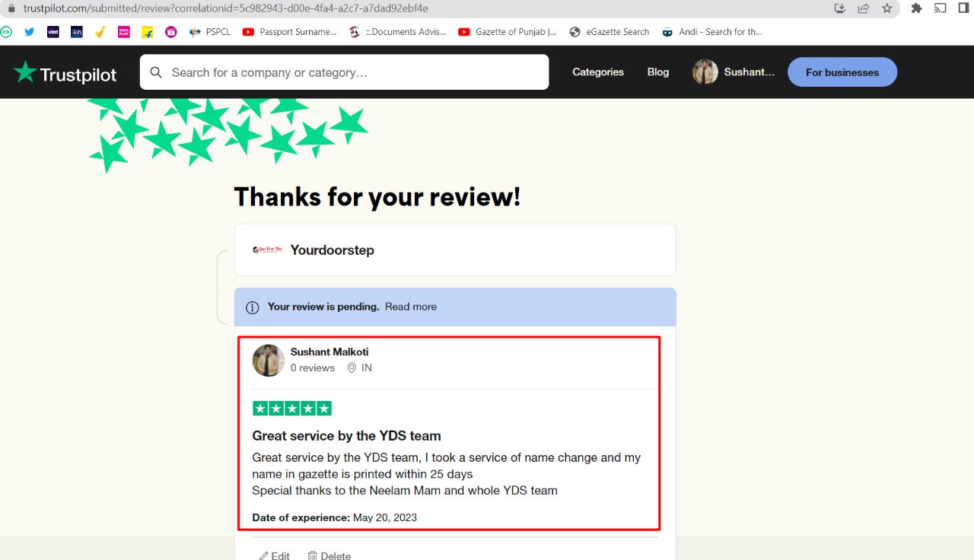Open the Andi - Search bookmark
974x560 pixels.
[x=711, y=32]
